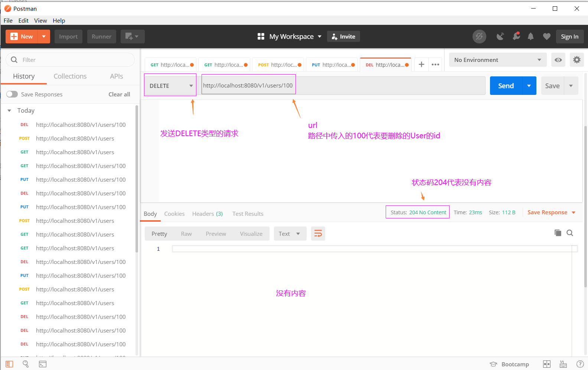Image resolution: width=588 pixels, height=370 pixels.
Task: Open the tab options three-dots menu
Action: [435, 65]
